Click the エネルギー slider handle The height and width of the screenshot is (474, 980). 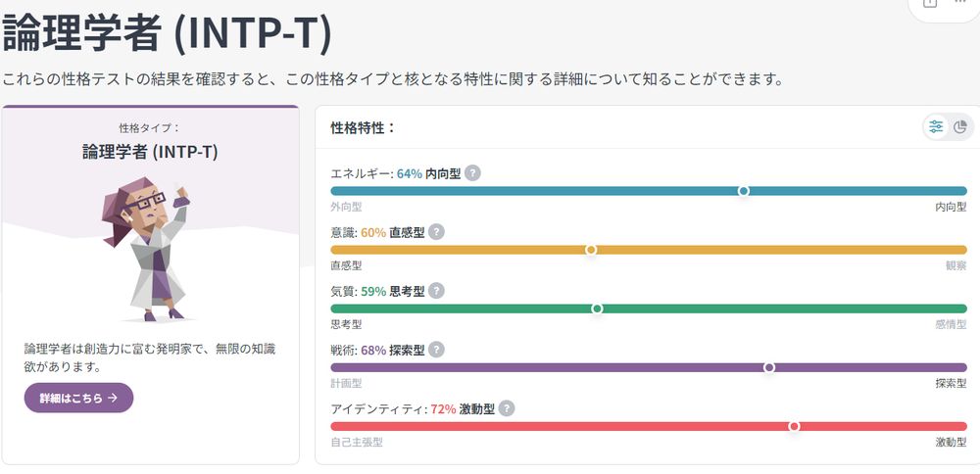pyautogui.click(x=744, y=191)
